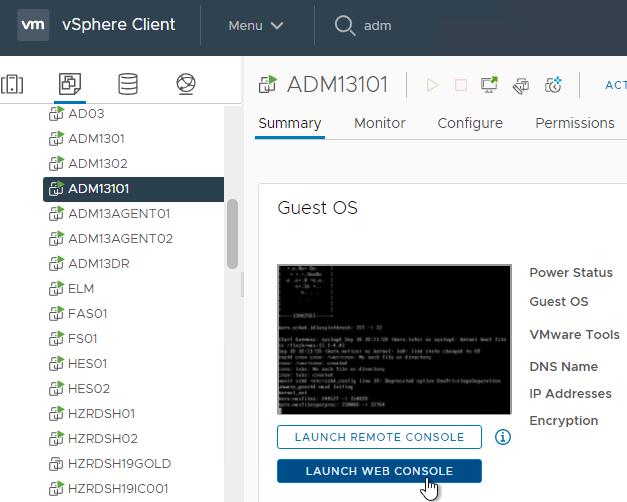Screen dimensions: 627x502
Task: Switch to the Networking view icon
Action: 186,84
